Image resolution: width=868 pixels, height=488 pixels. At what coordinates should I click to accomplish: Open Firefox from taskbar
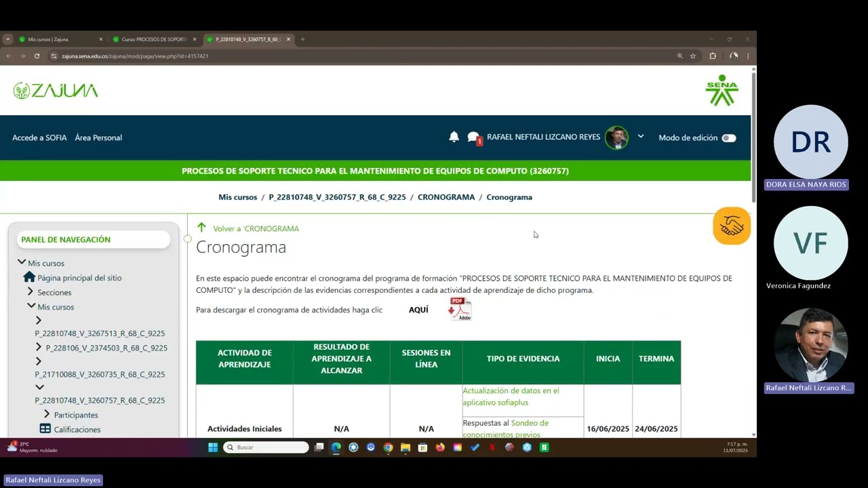coord(440,447)
